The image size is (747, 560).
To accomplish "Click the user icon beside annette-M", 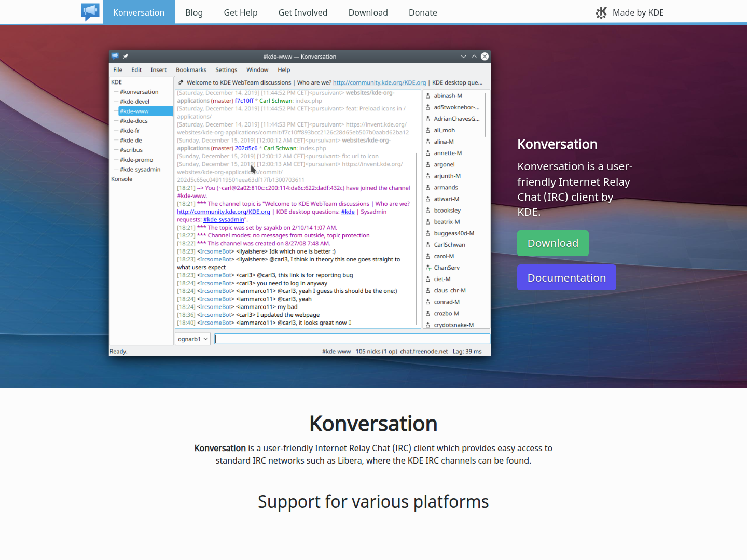I will coord(428,153).
